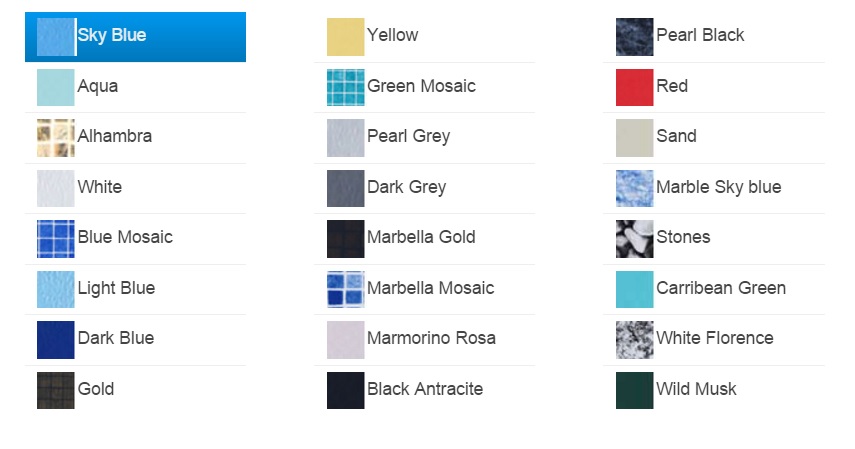
Task: Choose the Green Mosaic pattern swatch
Action: (x=346, y=87)
